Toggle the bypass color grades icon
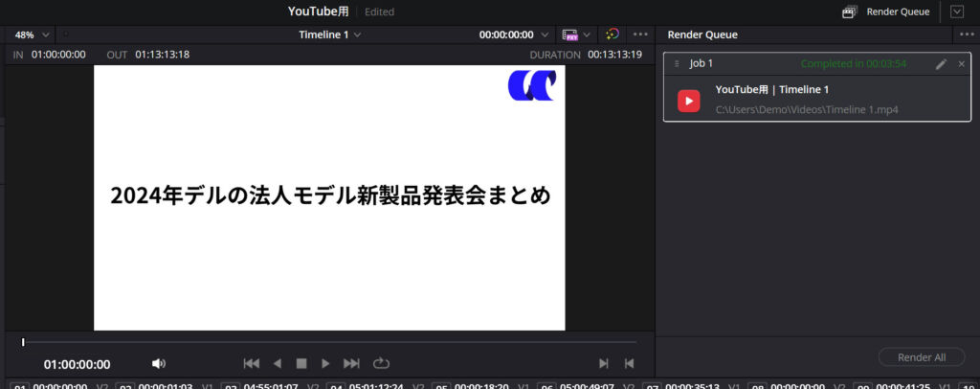The height and width of the screenshot is (389, 980). click(612, 34)
